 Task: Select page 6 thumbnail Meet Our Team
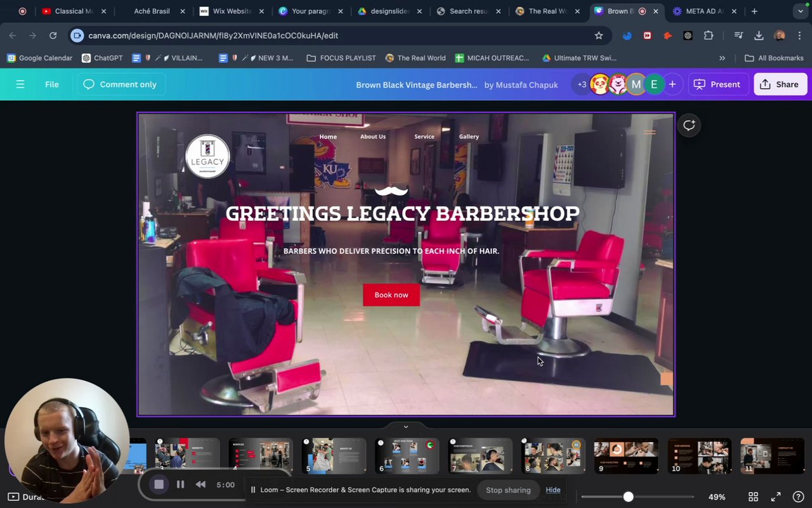[407, 455]
